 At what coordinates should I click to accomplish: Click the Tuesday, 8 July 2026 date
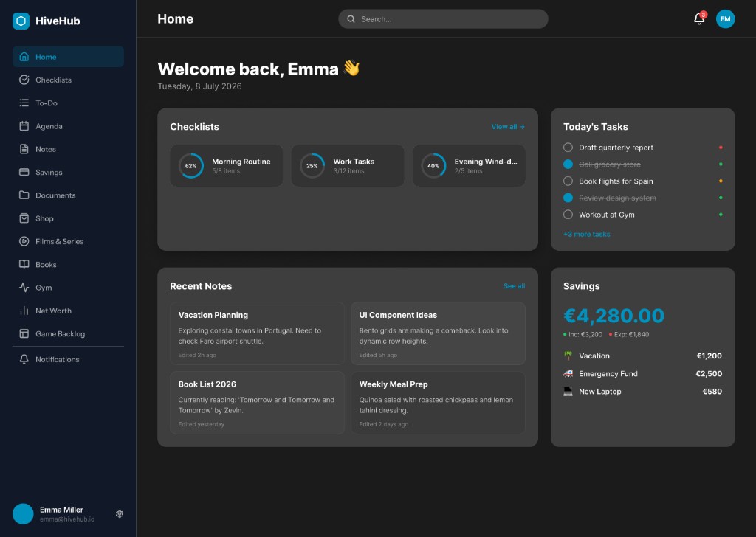199,86
